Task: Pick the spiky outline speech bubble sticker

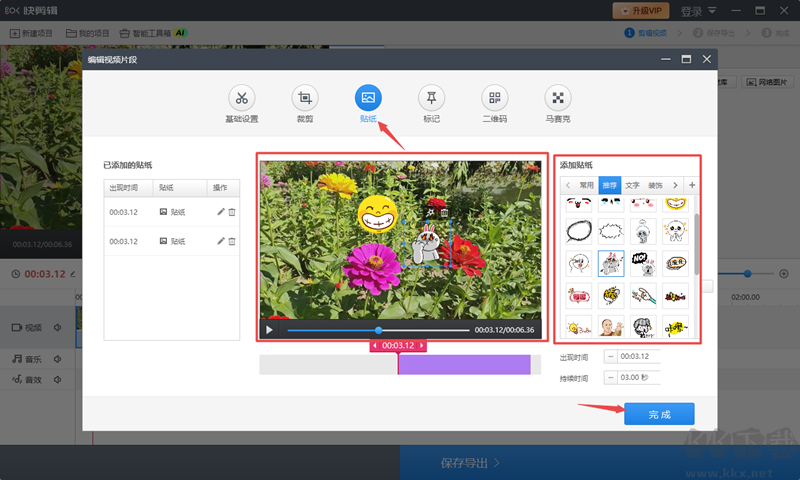Action: [x=611, y=231]
